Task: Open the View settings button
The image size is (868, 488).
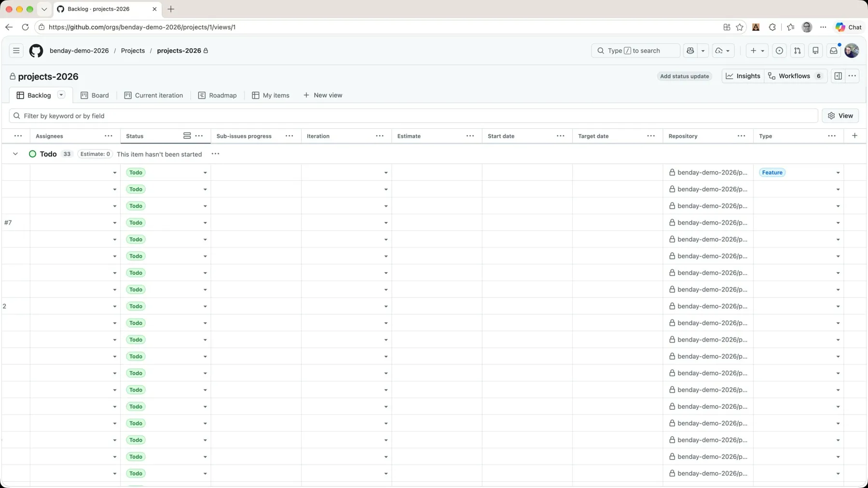Action: (840, 116)
